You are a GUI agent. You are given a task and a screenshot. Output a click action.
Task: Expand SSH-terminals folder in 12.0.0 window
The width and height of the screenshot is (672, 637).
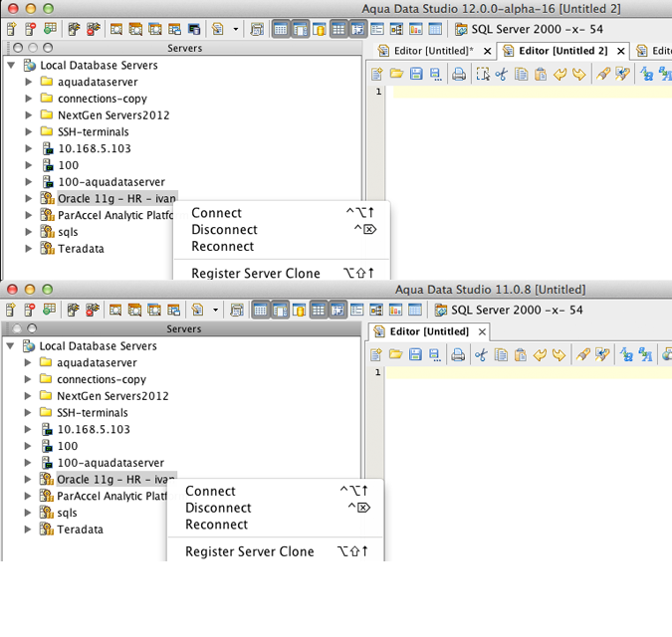(28, 132)
